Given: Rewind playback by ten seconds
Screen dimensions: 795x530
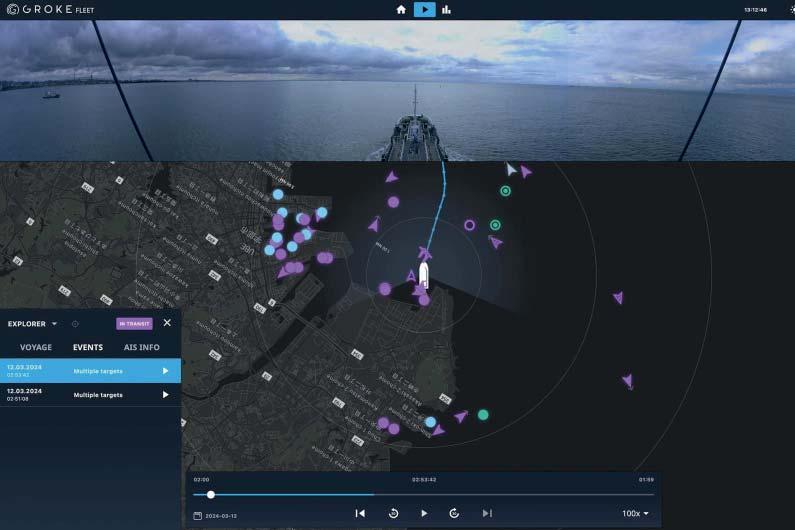Looking at the screenshot, I should click(393, 513).
